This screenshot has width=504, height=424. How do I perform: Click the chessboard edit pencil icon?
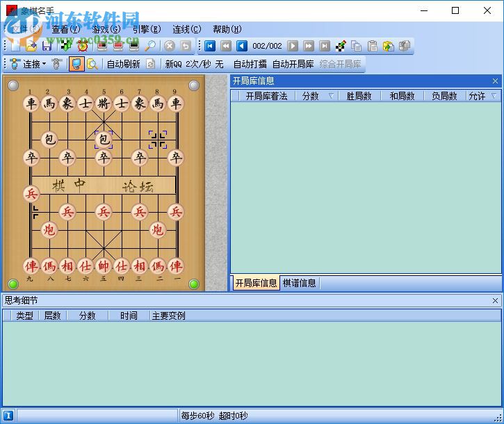(341, 46)
